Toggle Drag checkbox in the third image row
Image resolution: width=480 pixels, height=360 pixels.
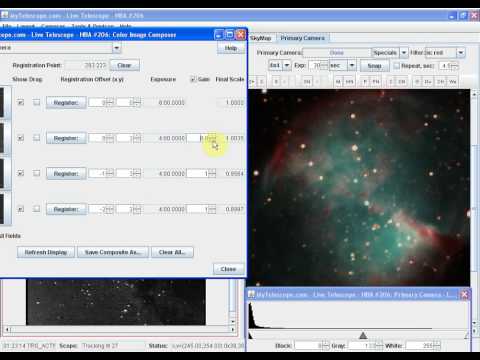coord(37,173)
